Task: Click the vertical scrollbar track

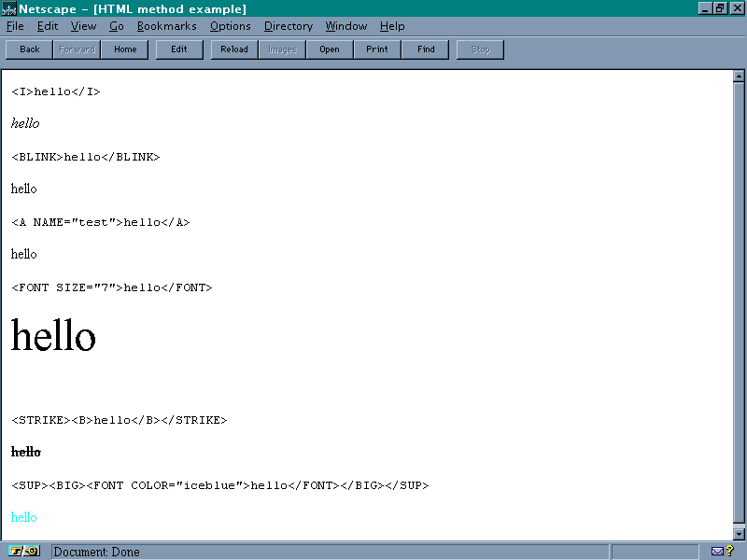Action: [739, 308]
